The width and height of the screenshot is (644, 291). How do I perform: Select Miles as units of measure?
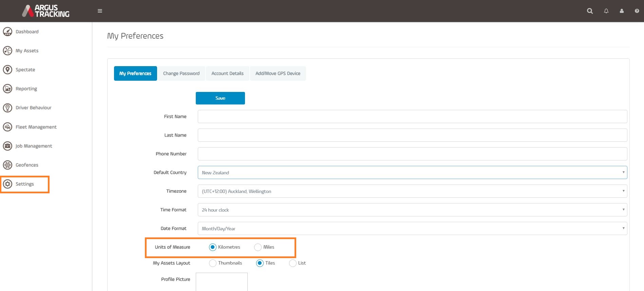pos(258,247)
